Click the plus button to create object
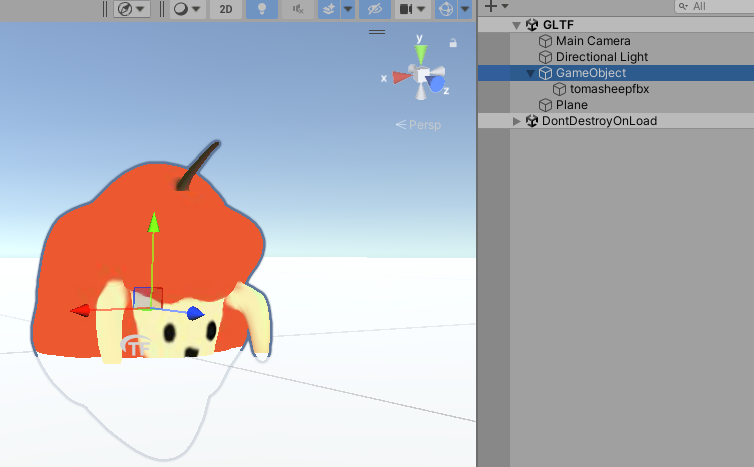754x467 pixels. 490,6
